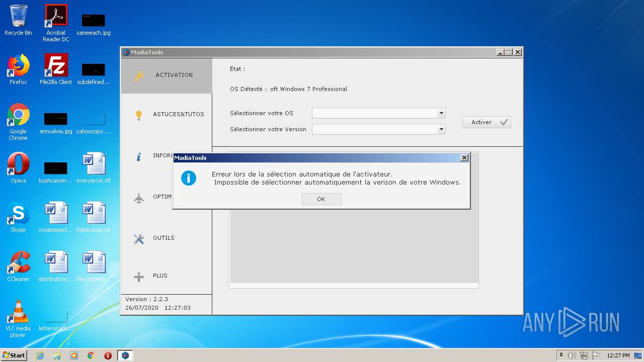Open the ACTIVATION section with key icon
The image size is (644, 362).
point(167,75)
